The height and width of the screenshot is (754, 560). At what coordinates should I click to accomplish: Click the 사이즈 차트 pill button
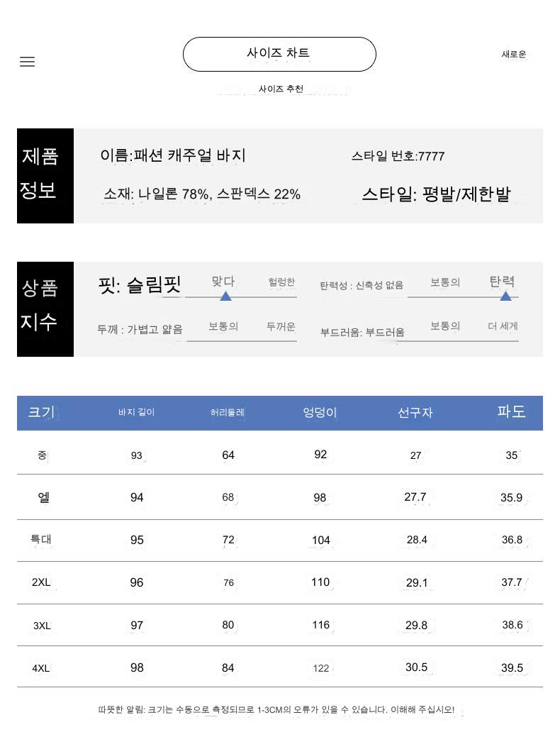point(279,54)
